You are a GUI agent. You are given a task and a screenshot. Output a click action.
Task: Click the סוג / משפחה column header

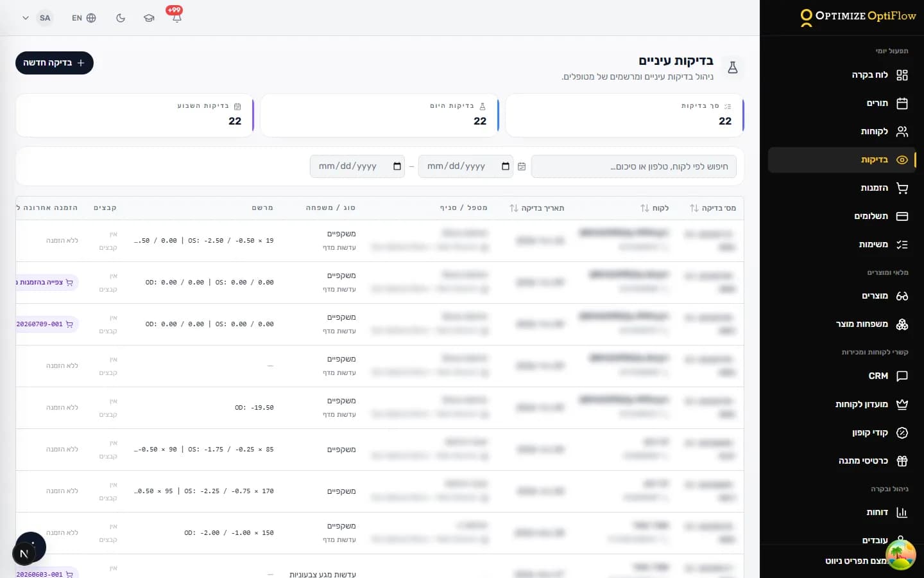330,208
